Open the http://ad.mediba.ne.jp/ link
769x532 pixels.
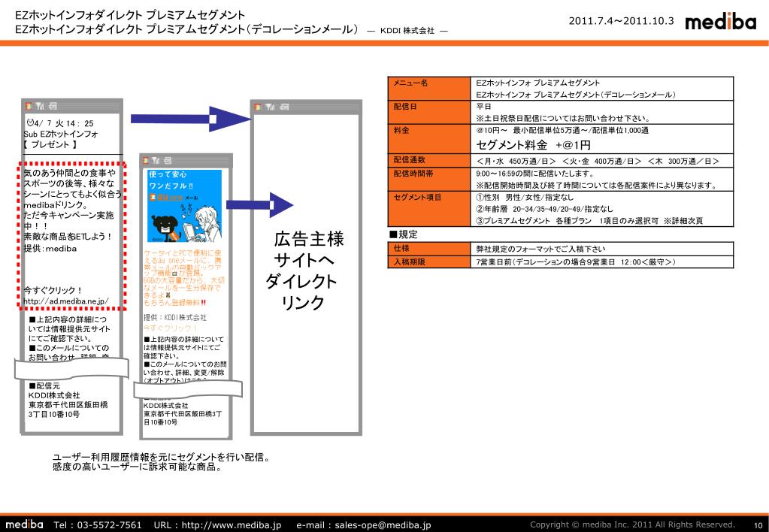[66, 301]
